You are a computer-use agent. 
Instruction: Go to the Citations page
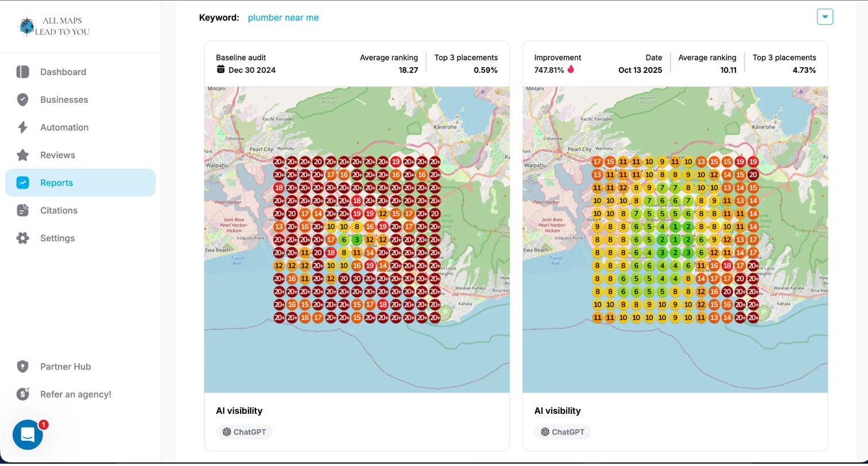tap(59, 211)
